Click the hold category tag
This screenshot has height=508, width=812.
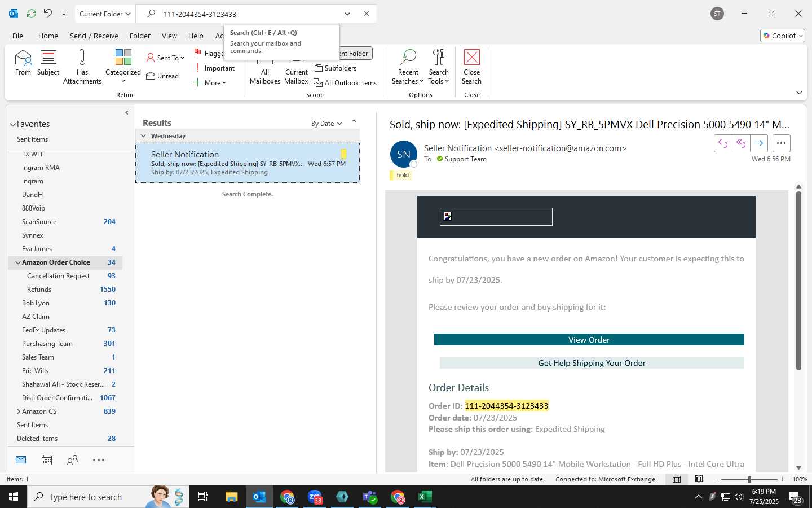click(x=401, y=175)
